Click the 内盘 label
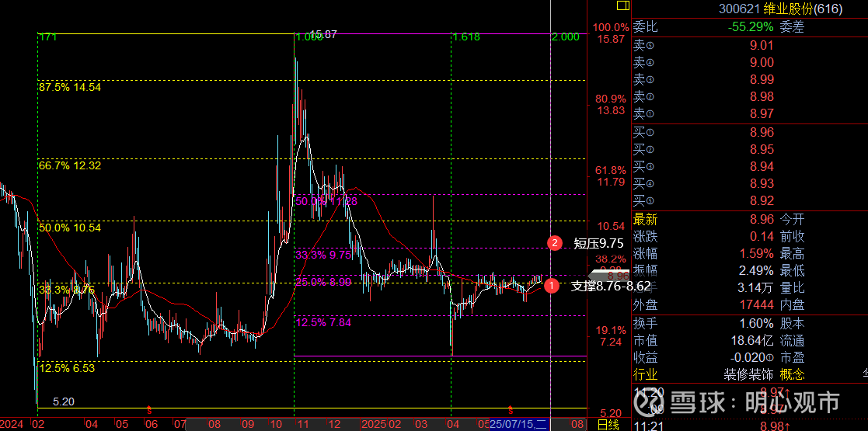 [792, 305]
